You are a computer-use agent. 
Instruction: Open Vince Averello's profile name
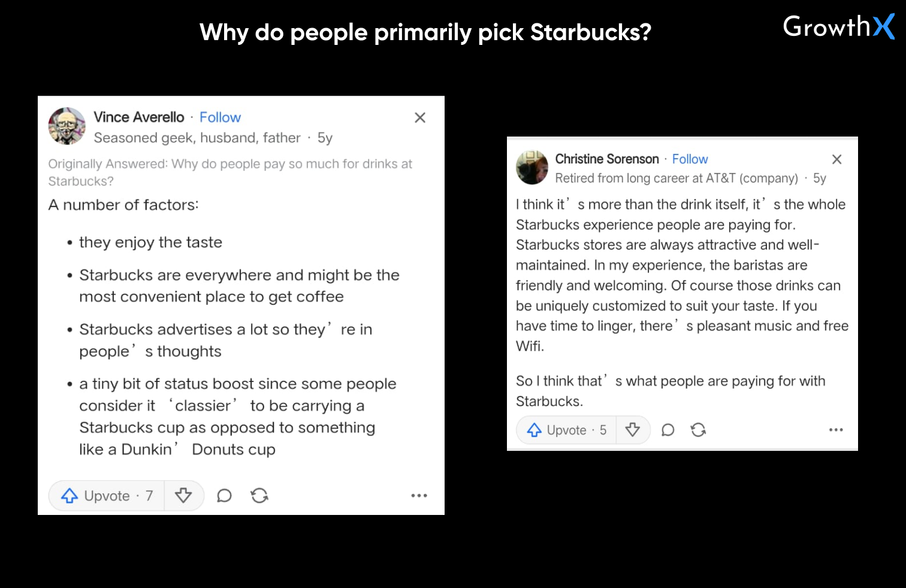(139, 117)
